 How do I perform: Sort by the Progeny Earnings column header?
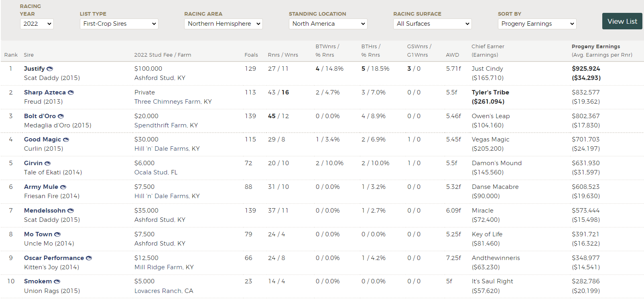(595, 47)
